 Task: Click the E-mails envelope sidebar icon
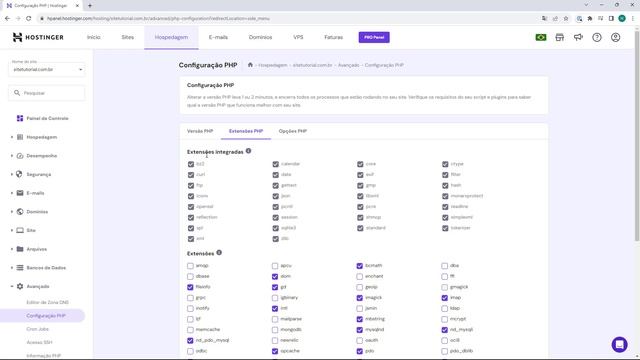pyautogui.click(x=20, y=193)
